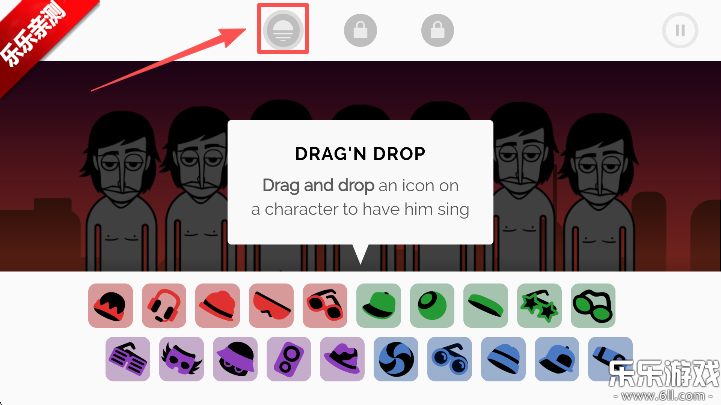
Task: Pause the game with the pause button
Action: [680, 30]
